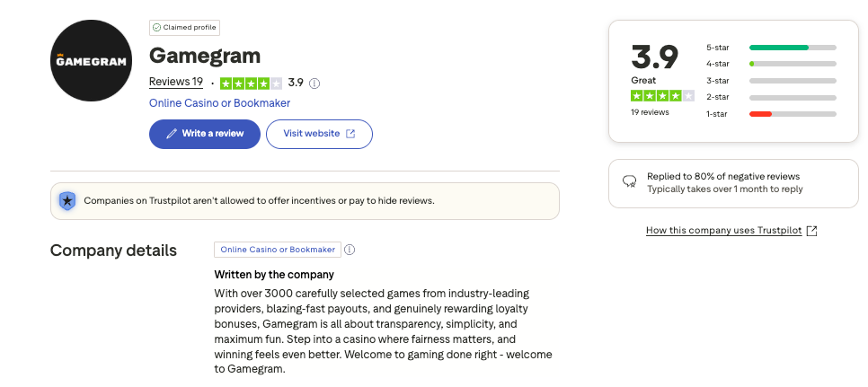Click the Visit website button

319,134
